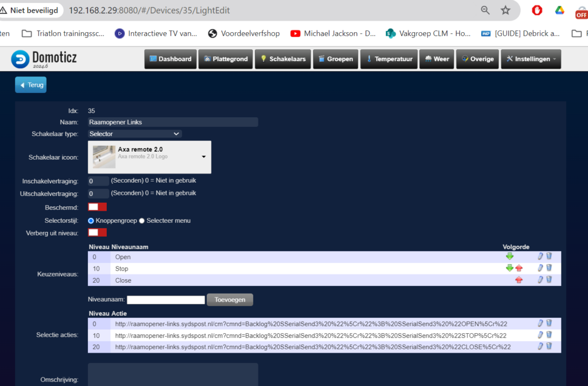Choose the Selecteer menu radio option
Image resolution: width=588 pixels, height=386 pixels.
tap(142, 221)
